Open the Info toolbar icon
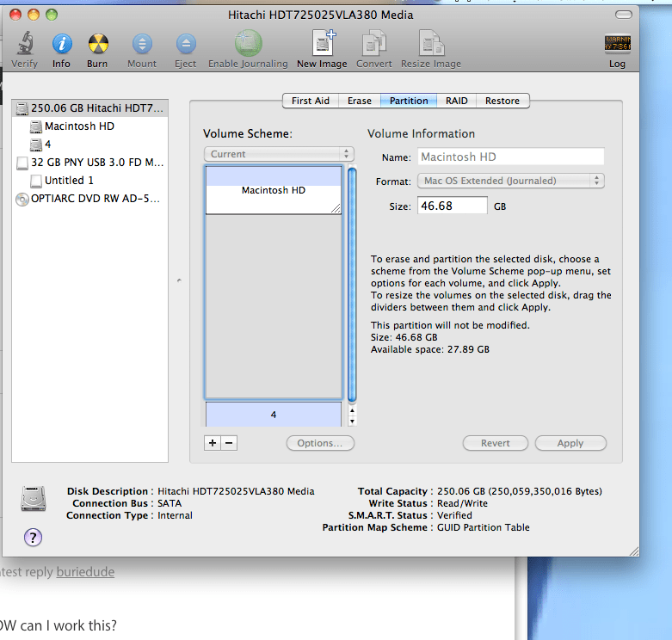Screen dimensions: 672x640 [62, 43]
